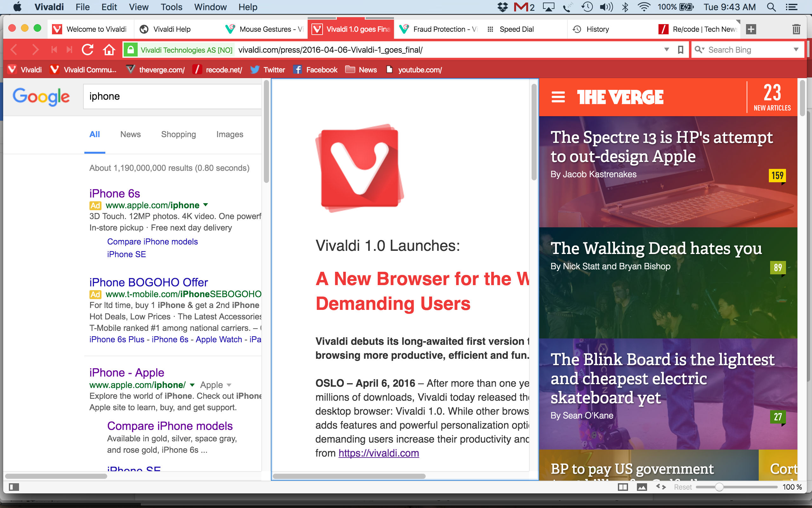Click the green site security lock badge

coord(131,50)
